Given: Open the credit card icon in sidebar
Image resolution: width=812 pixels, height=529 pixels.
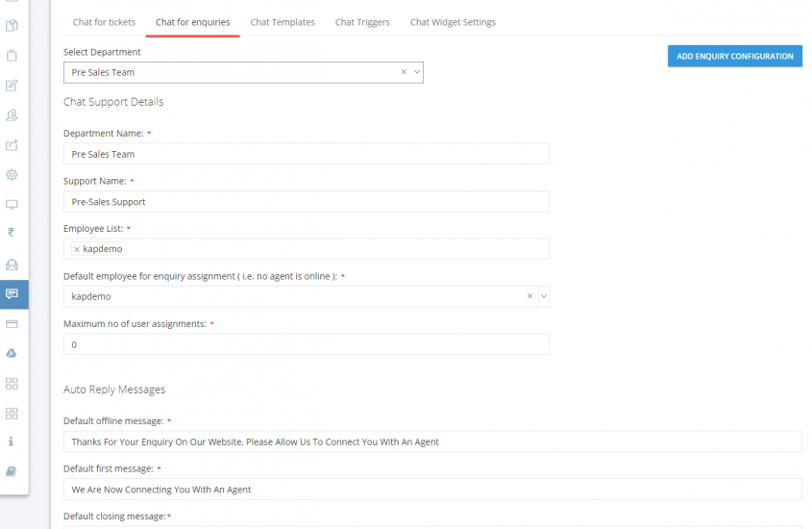Looking at the screenshot, I should tap(12, 324).
